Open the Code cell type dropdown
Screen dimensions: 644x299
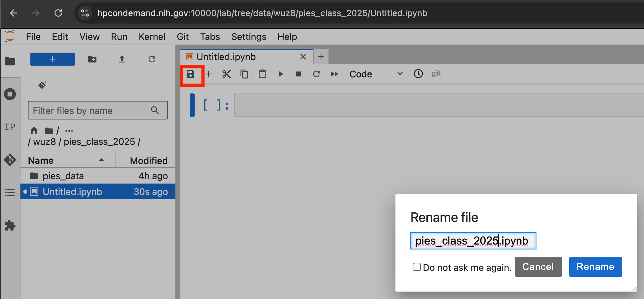(x=376, y=74)
